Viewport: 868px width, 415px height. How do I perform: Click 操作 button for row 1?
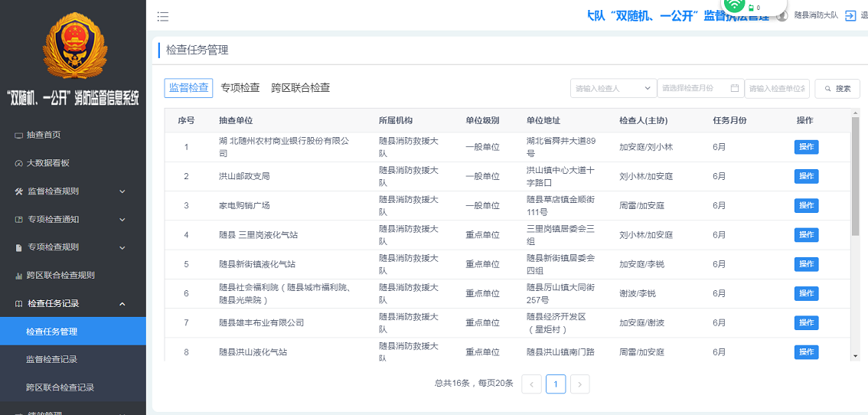(x=807, y=147)
